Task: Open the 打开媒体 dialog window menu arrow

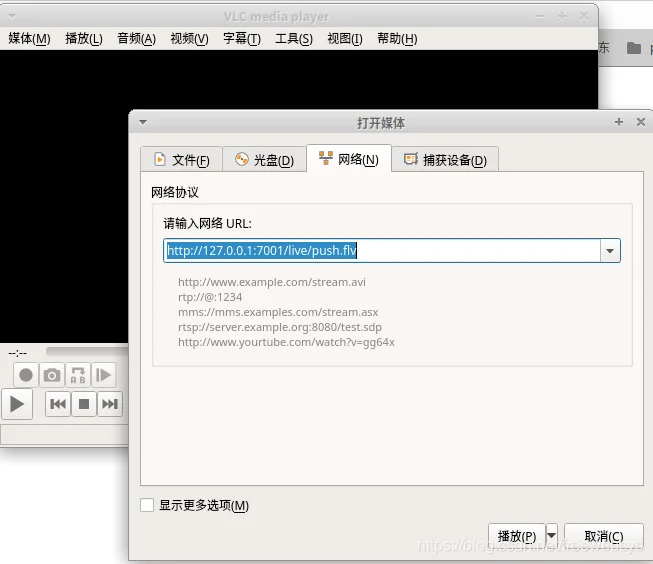Action: tap(143, 122)
